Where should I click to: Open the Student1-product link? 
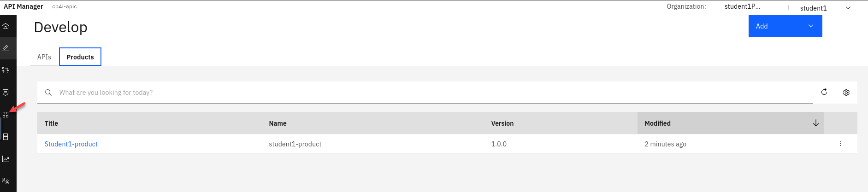coord(71,144)
